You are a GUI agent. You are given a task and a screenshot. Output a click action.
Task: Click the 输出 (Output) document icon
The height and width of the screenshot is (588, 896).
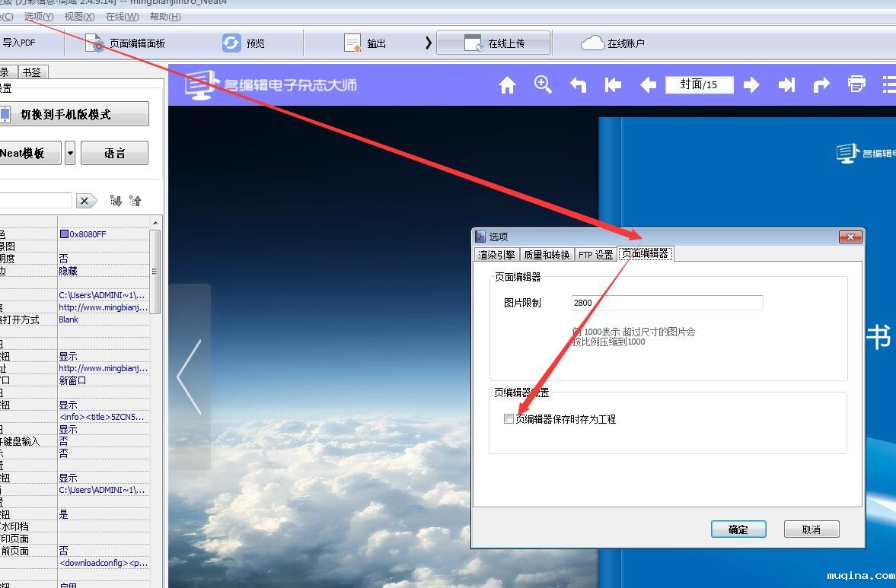click(x=351, y=43)
